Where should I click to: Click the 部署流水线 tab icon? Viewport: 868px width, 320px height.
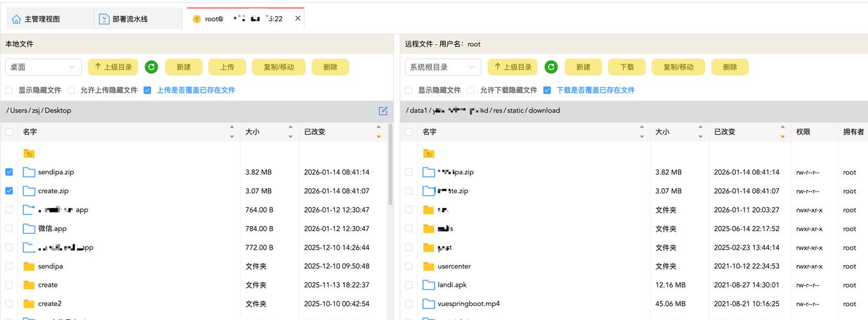[104, 19]
